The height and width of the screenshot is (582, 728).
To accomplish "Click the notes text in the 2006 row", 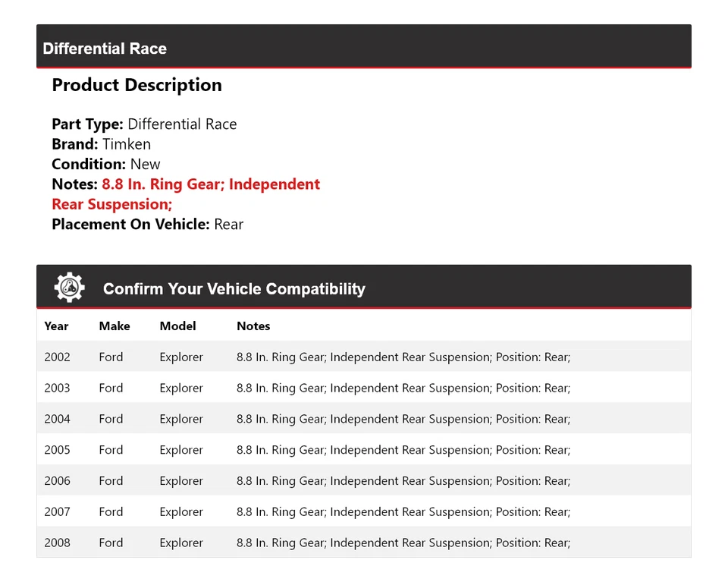I will [403, 481].
